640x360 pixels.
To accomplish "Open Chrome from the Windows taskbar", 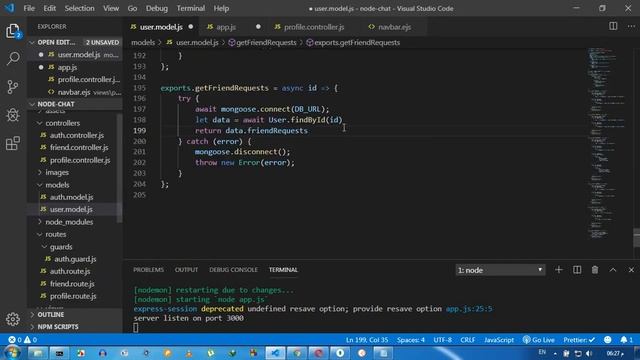I will click(297, 353).
